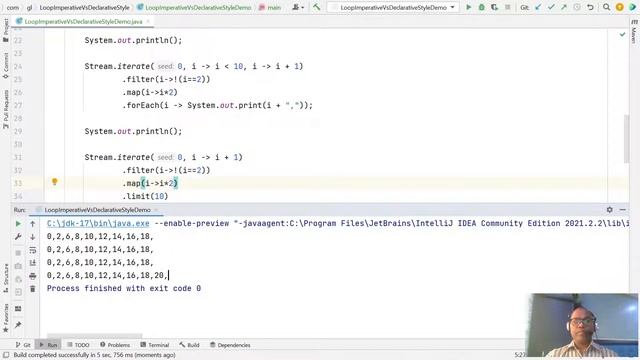Rollback changes with the undo arrow
640x360 pixels.
pos(590,7)
